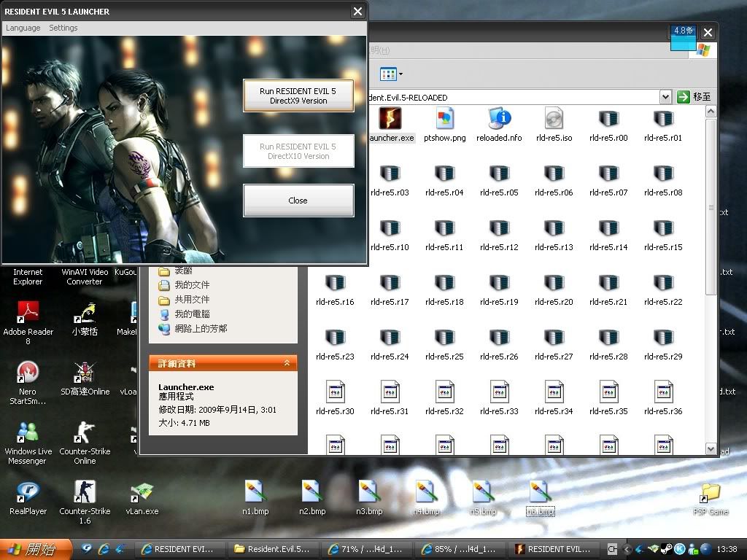Expand the address bar dropdown arrow
Viewport: 747px width, 560px height.
[x=665, y=97]
